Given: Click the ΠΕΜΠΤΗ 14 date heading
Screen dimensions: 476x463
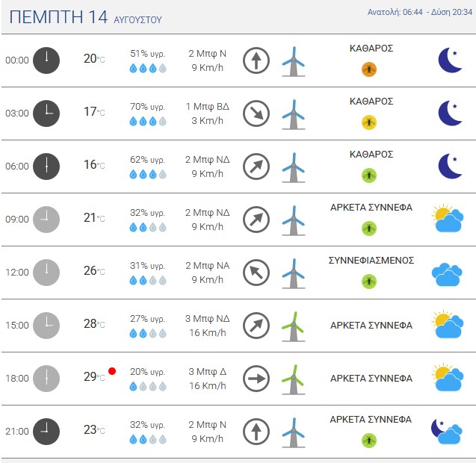Looking at the screenshot, I should (x=58, y=16).
